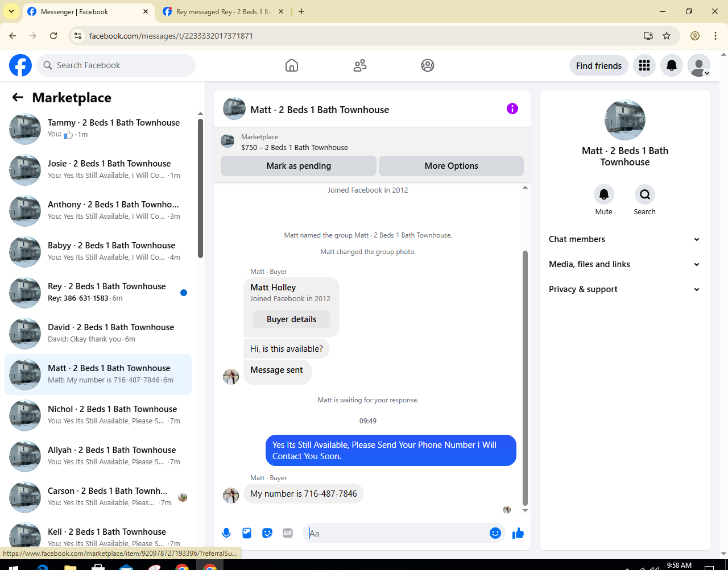Click the Search icon in the chat details panel
Screen dimensions: 728x570
click(x=644, y=194)
